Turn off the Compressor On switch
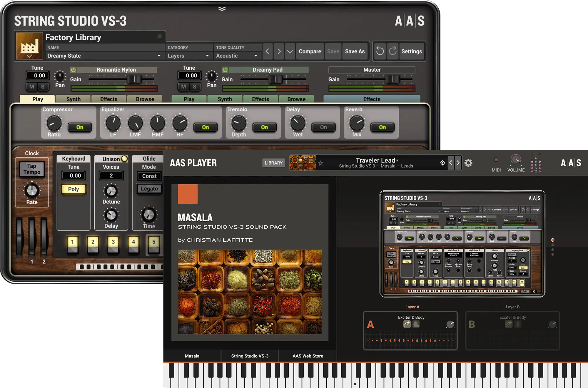The width and height of the screenshot is (588, 388). point(80,127)
